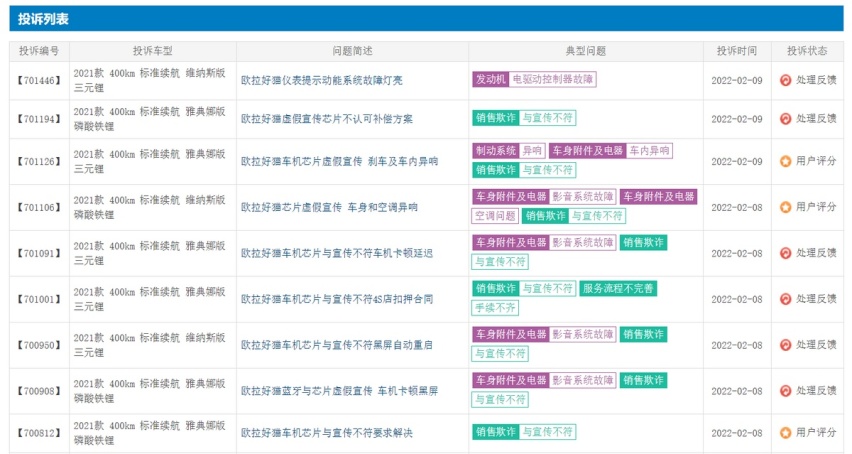This screenshot has height=454, width=852.
Task: Click the 服务流程不完善 tag in row 701001
Action: click(x=618, y=288)
